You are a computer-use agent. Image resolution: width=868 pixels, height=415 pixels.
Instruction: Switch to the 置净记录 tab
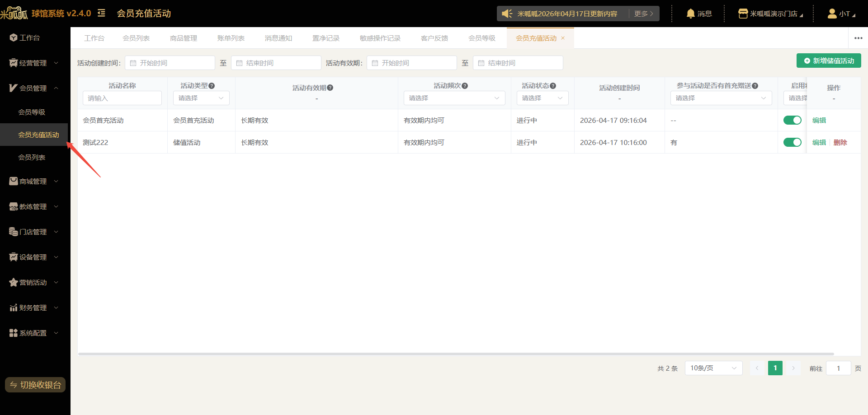tap(326, 38)
